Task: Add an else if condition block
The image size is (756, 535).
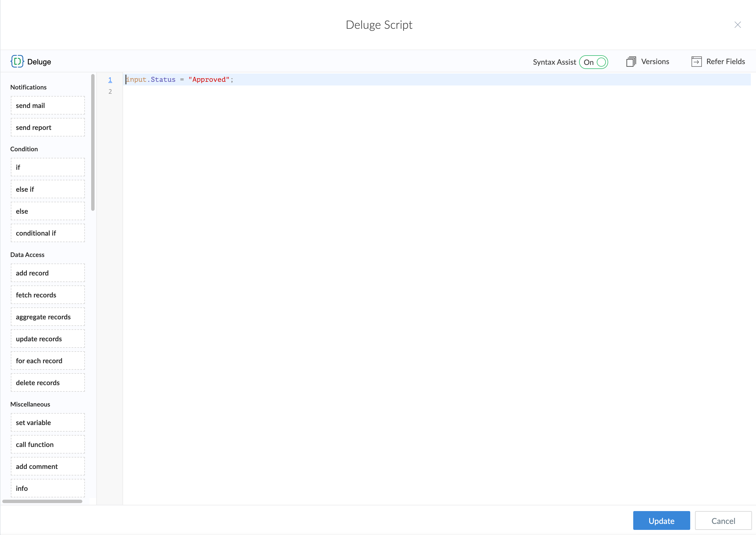Action: 48,189
